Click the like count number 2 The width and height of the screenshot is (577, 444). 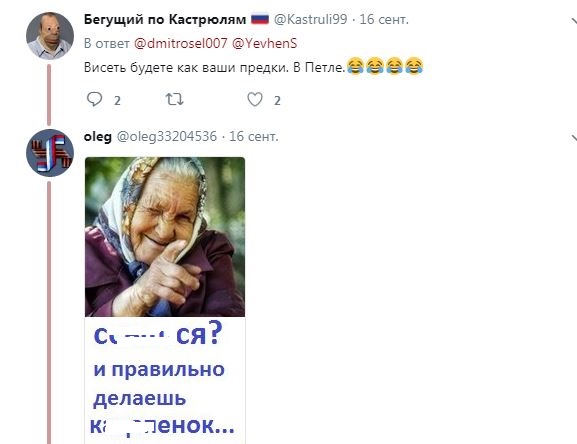point(277,100)
